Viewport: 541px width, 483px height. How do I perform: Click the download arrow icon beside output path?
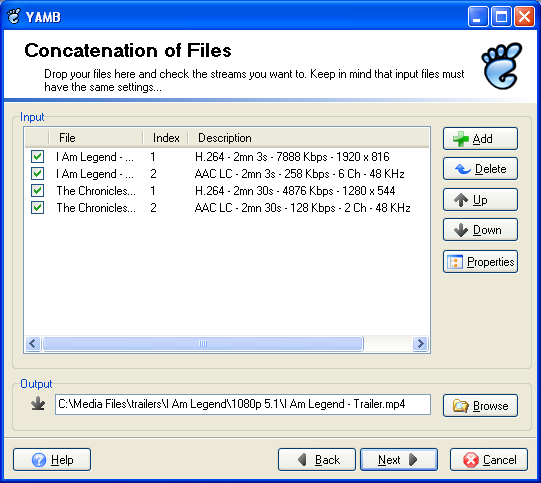coord(38,403)
